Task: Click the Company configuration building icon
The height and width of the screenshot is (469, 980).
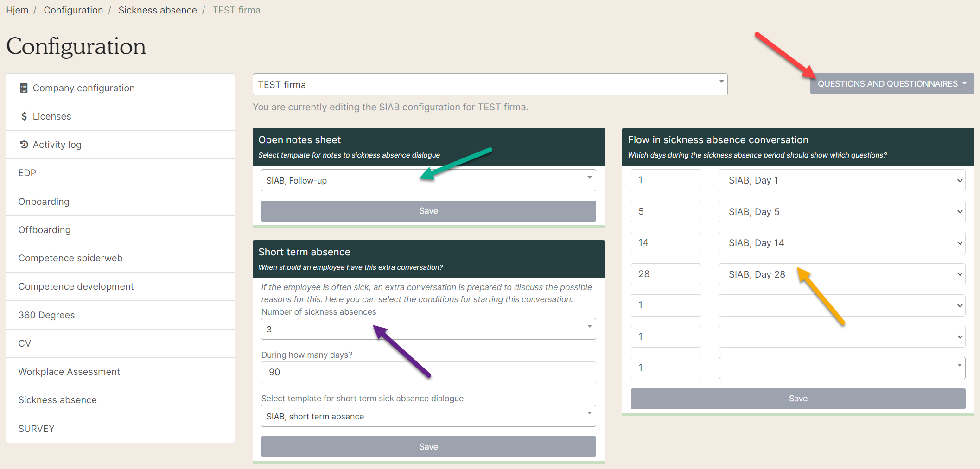Action: click(x=24, y=88)
